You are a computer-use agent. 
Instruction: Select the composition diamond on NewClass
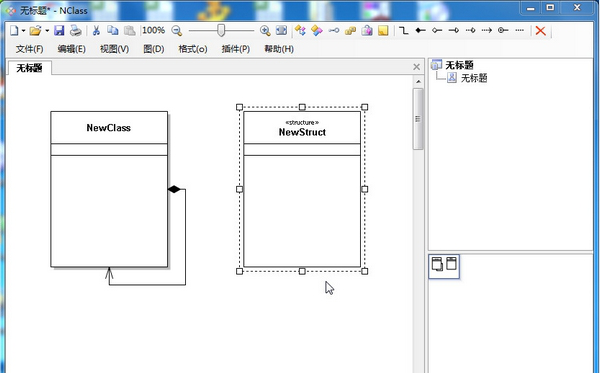pyautogui.click(x=174, y=189)
